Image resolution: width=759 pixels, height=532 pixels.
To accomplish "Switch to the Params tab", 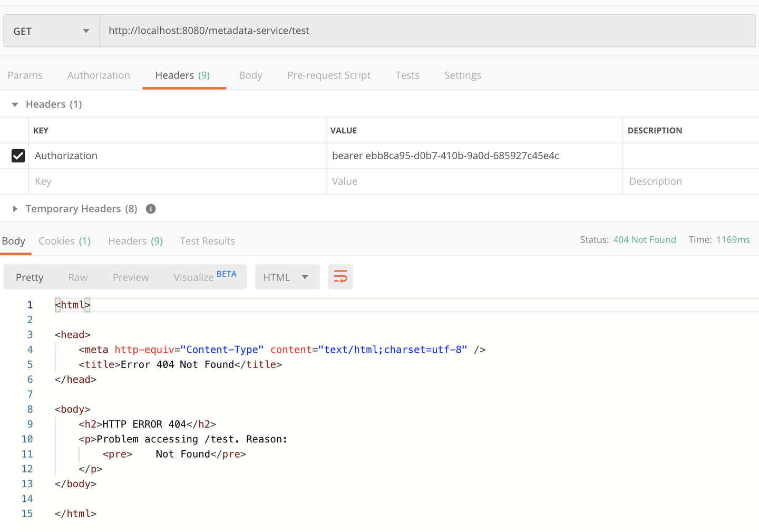I will (x=25, y=75).
